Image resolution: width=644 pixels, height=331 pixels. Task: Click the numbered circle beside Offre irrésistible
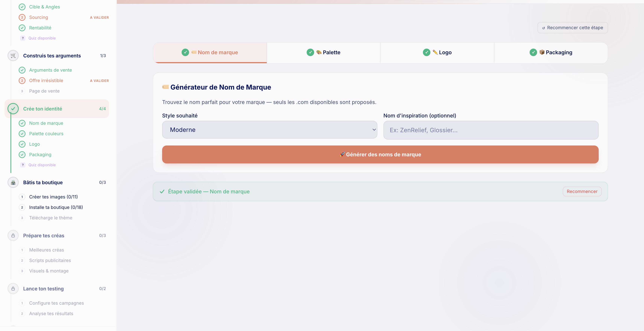point(22,81)
